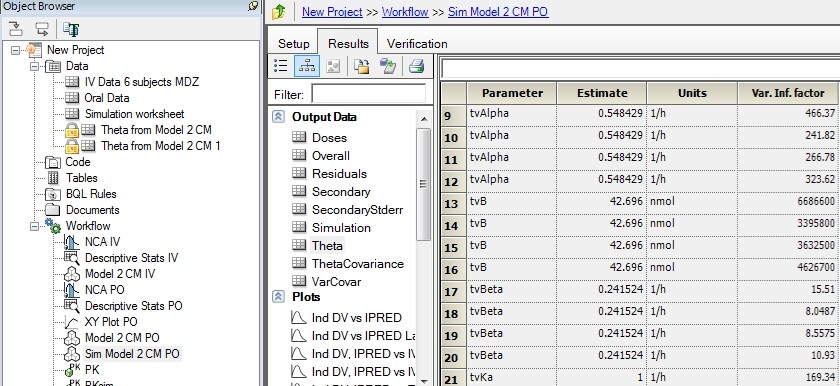Click the lock icon beside Theta from Model 2 CM 1
Viewport: 840px width, 386px height.
[x=72, y=146]
